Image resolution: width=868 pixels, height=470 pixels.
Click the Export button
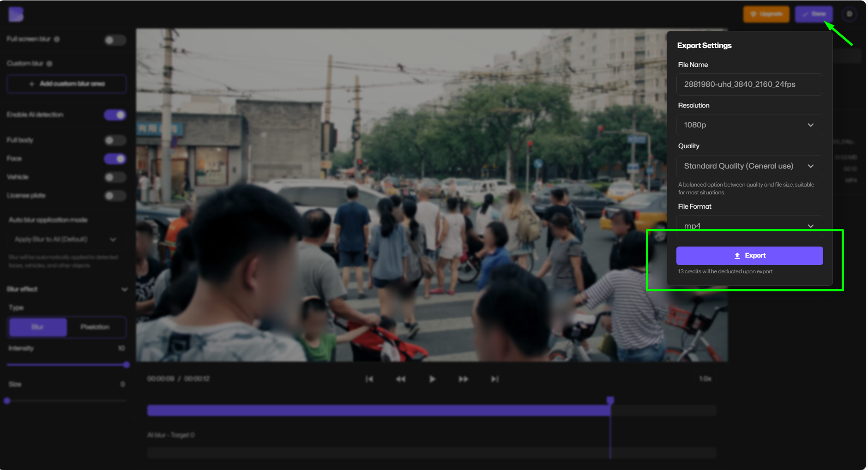(x=749, y=255)
